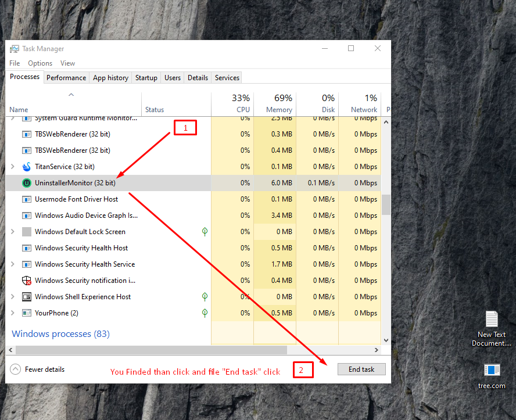
Task: Switch to the Startup tab
Action: point(146,78)
